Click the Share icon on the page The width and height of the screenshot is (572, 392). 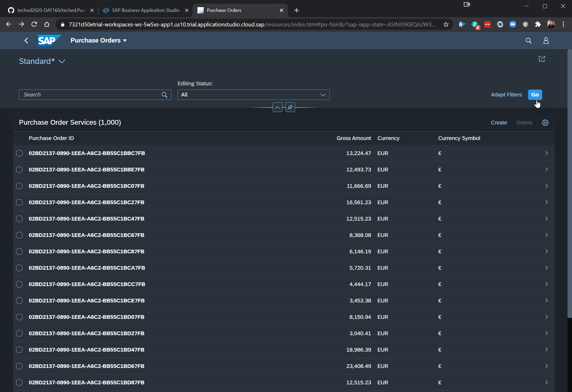click(542, 59)
